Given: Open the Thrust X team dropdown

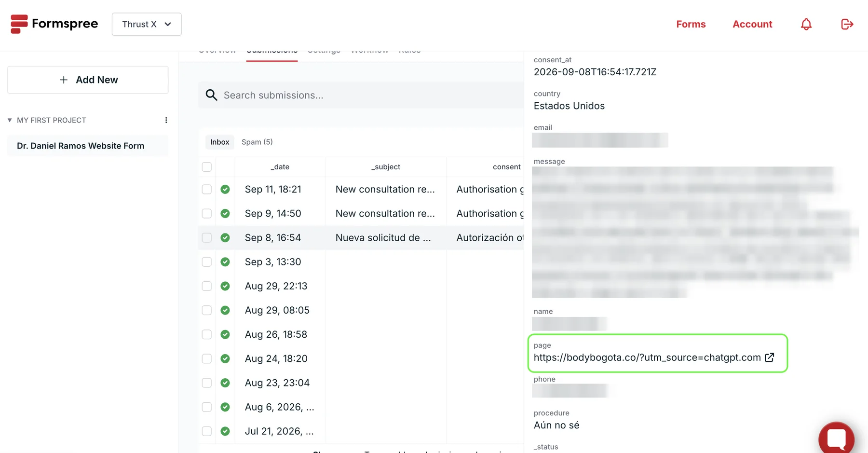Looking at the screenshot, I should click(147, 24).
